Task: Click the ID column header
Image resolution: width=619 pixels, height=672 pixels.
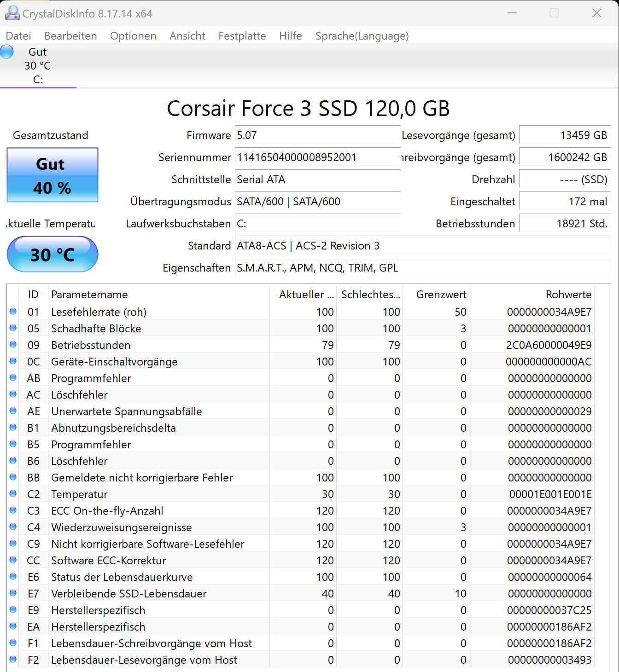Action: [x=33, y=295]
